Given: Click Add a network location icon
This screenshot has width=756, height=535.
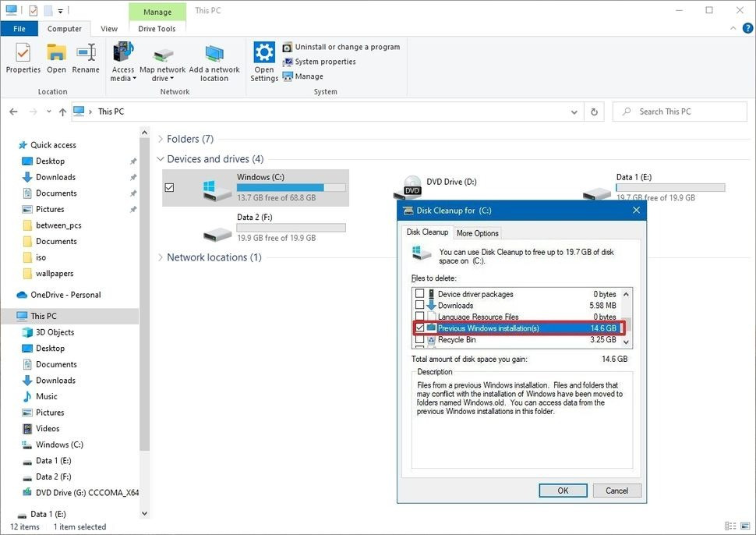Looking at the screenshot, I should tap(214, 62).
